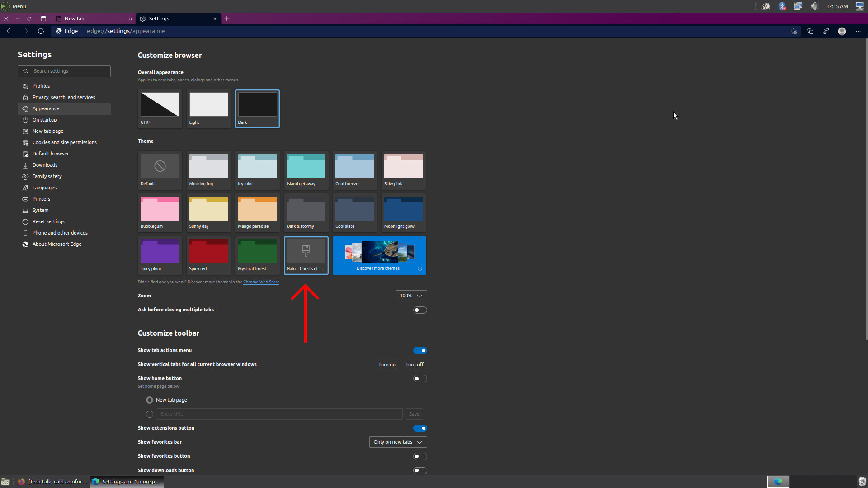The height and width of the screenshot is (488, 868).
Task: Select the Spicy red theme swatch
Action: point(208,255)
